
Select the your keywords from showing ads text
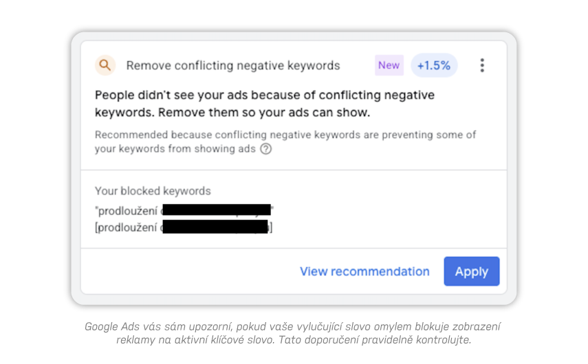click(x=175, y=149)
